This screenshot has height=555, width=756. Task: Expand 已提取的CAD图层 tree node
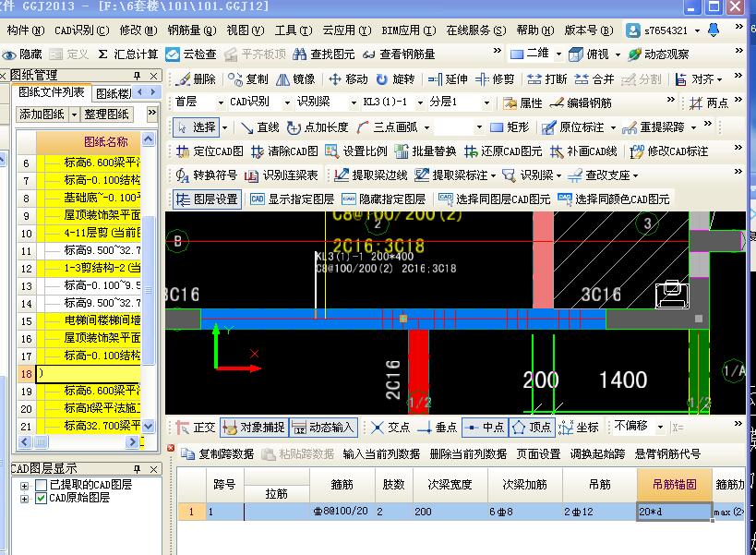(24, 486)
